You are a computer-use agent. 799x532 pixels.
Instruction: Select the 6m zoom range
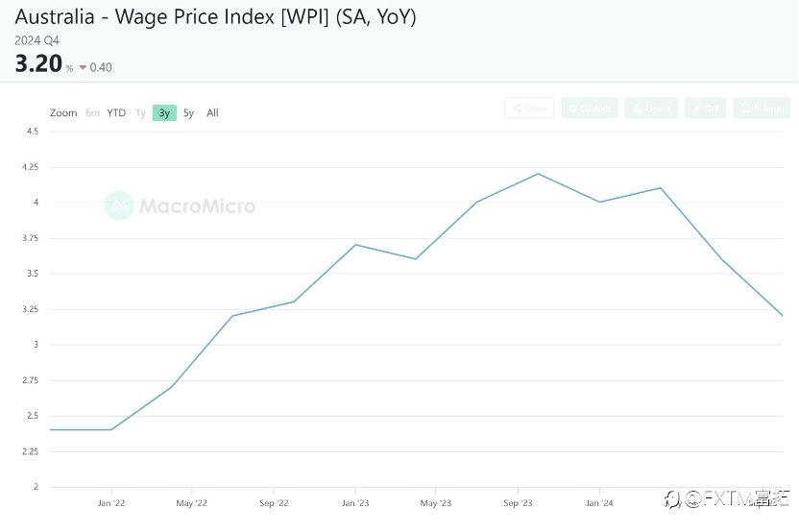(x=92, y=112)
